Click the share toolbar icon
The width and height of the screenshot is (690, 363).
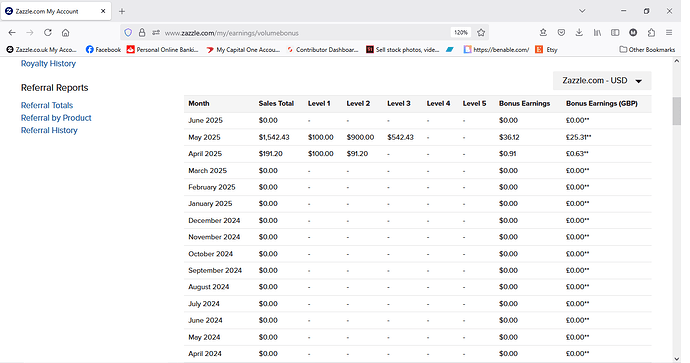pyautogui.click(x=543, y=33)
